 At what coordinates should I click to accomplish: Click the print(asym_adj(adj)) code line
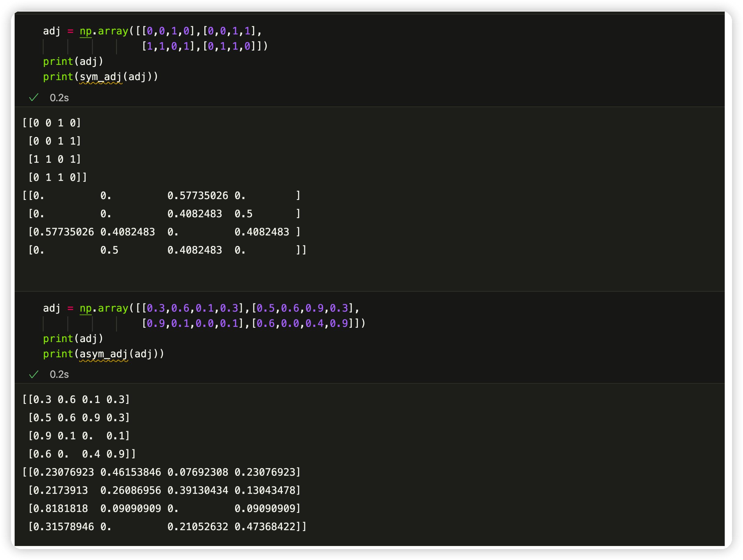point(104,354)
